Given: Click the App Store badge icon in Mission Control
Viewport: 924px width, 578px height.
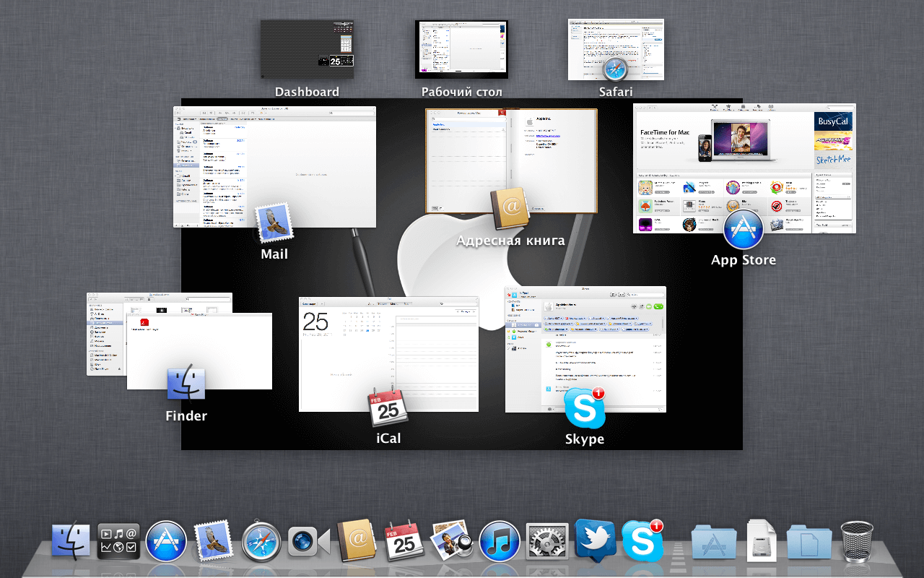Looking at the screenshot, I should point(744,230).
